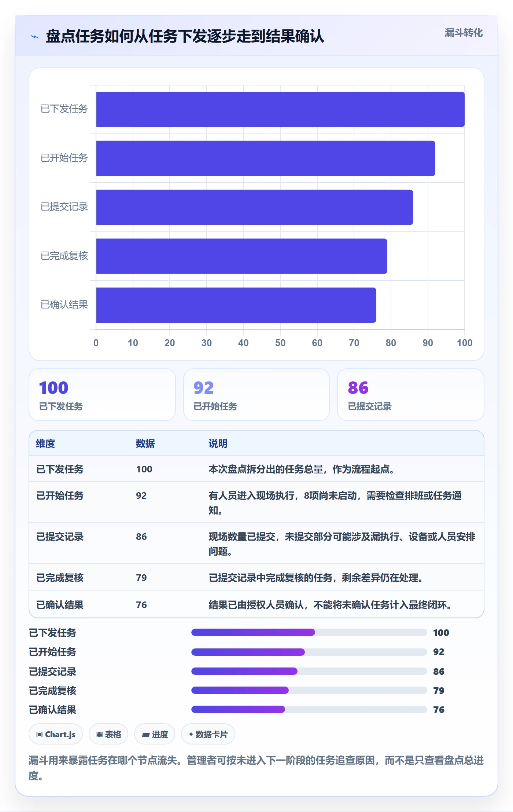Screen dimensions: 513x812
Task: Select the 100 已下发任务 data card
Action: (102, 395)
